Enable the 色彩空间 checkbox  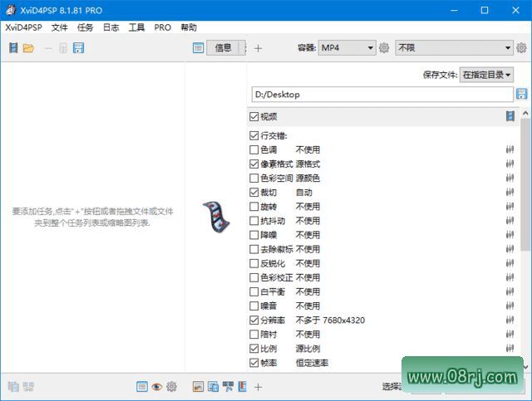click(x=254, y=178)
